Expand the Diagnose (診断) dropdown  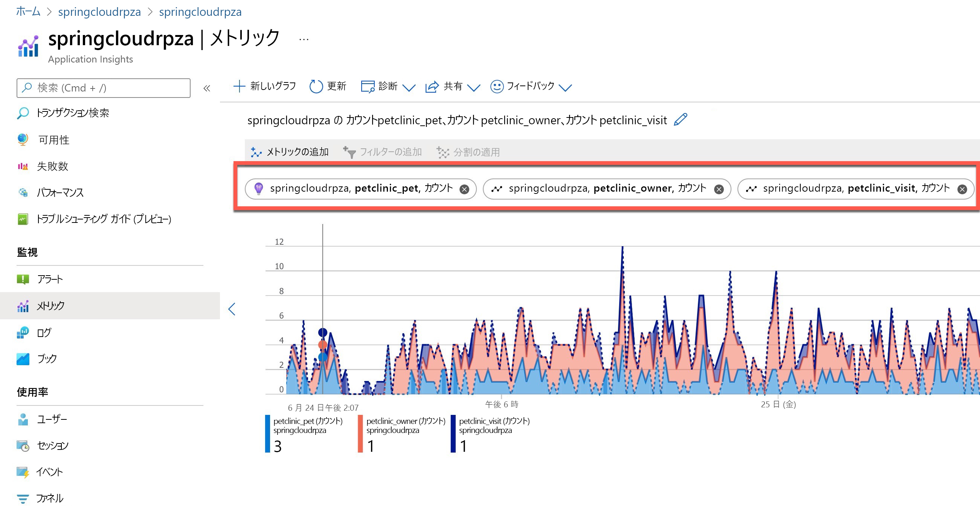coord(409,87)
